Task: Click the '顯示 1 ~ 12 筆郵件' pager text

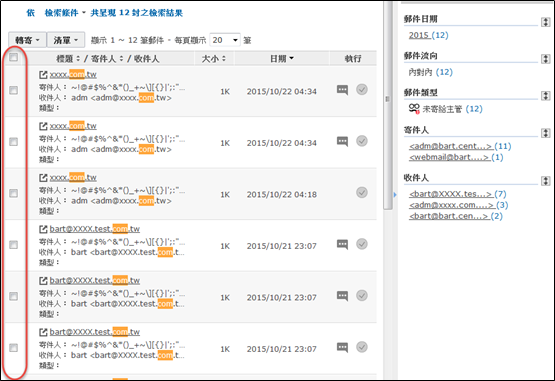Action: click(127, 40)
